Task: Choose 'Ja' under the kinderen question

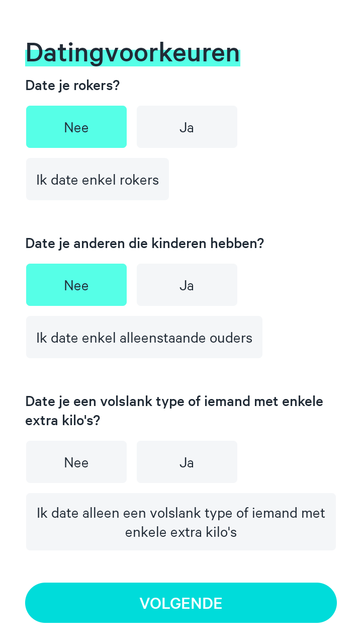Action: pos(187,285)
